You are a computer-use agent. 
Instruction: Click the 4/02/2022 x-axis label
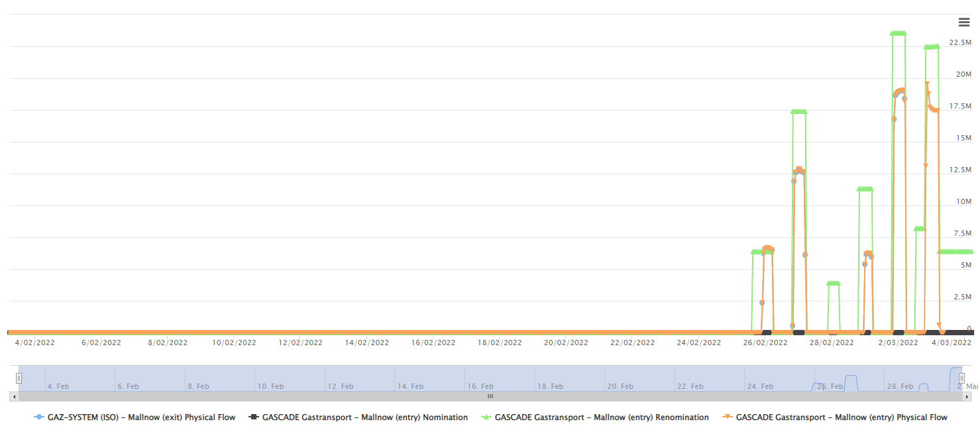tap(34, 343)
